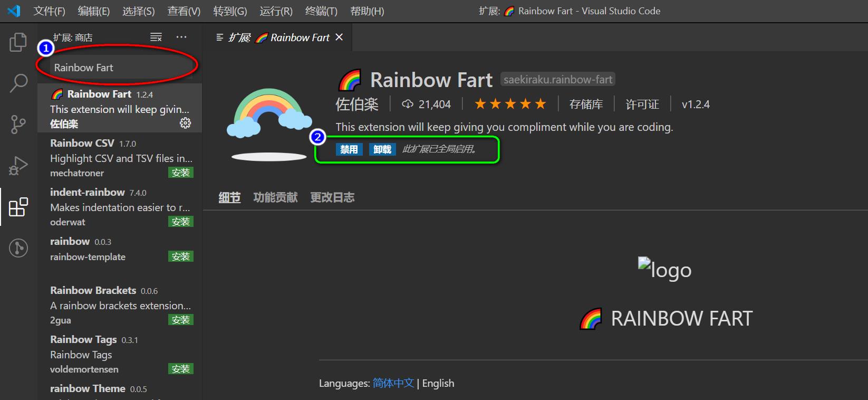
Task: Install the indent-rainbow extension
Action: [x=181, y=222]
